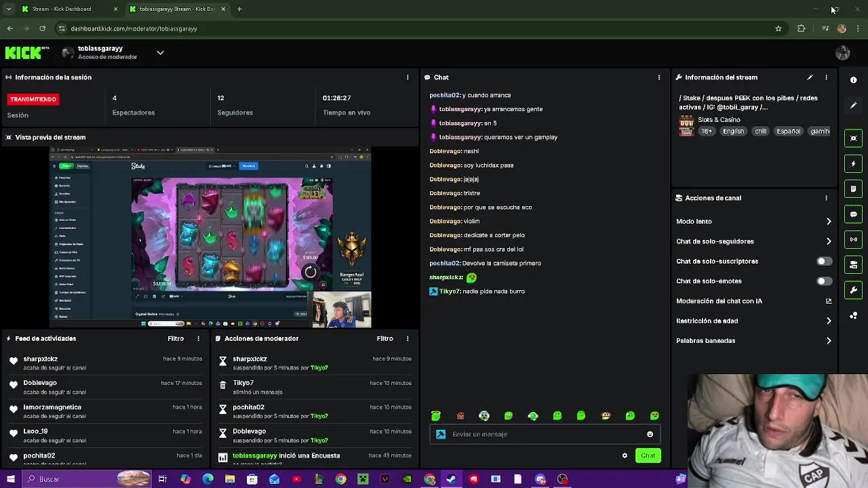Screen dimensions: 868x488
Task: Expand Restricción de edad settings
Action: (x=754, y=321)
